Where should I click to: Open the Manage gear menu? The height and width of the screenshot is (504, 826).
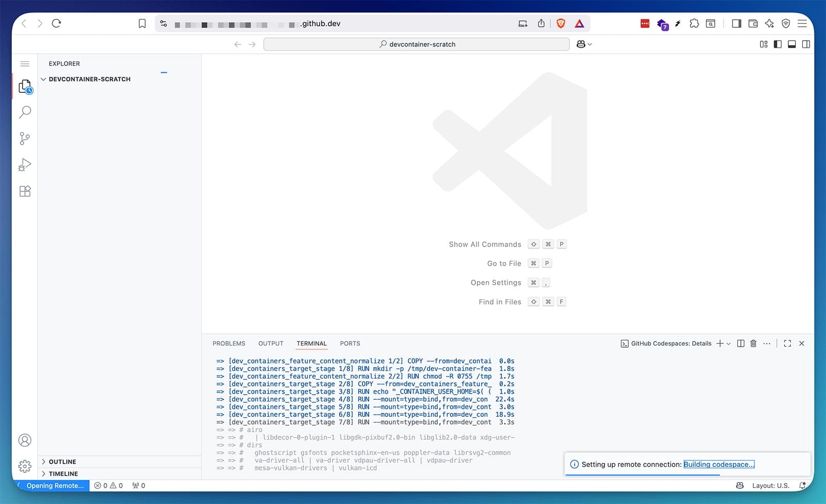point(25,466)
